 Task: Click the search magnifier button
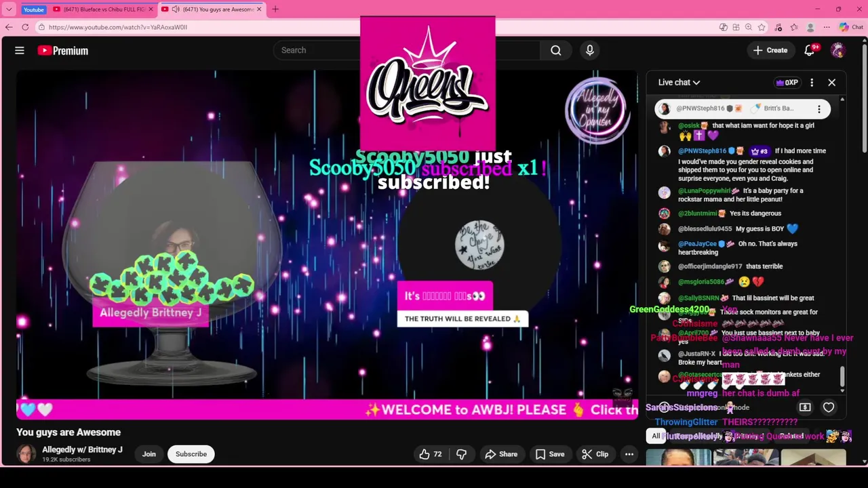pos(556,50)
